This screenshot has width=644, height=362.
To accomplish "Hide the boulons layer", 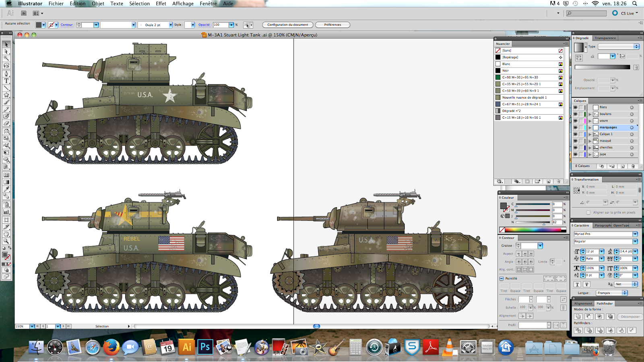I will tap(576, 114).
